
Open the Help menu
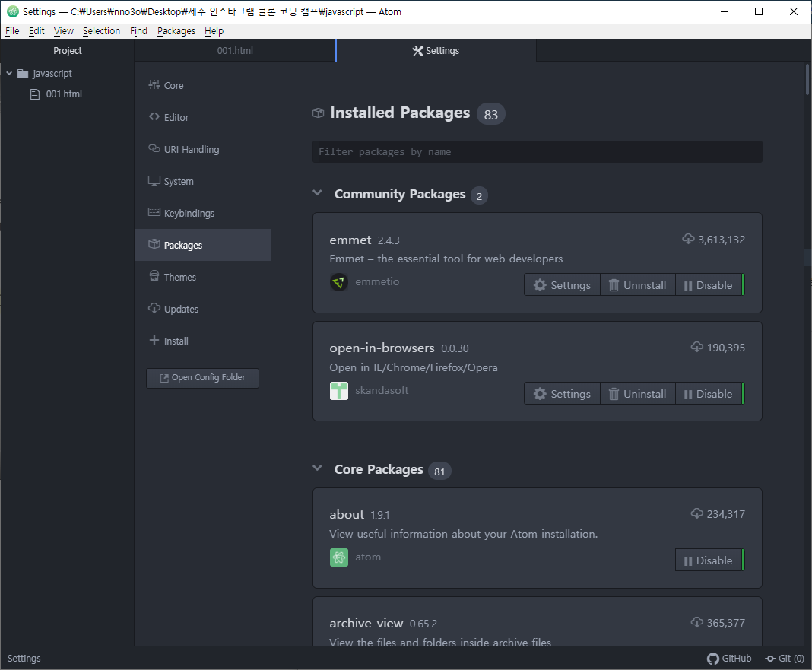click(x=214, y=31)
